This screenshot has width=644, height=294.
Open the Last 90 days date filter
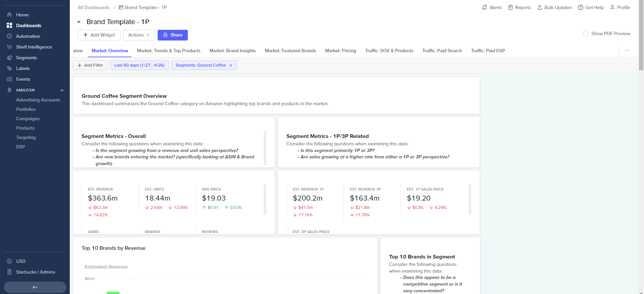tap(139, 65)
